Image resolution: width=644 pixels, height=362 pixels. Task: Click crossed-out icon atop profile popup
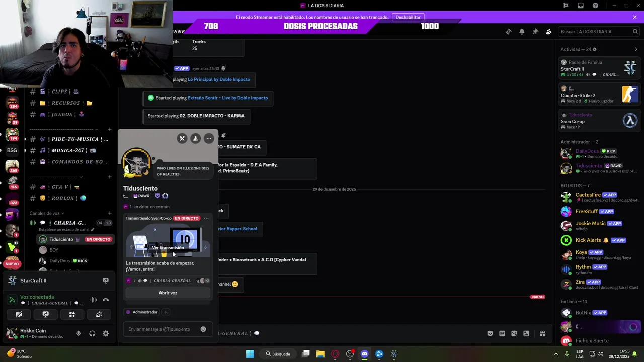(x=182, y=138)
